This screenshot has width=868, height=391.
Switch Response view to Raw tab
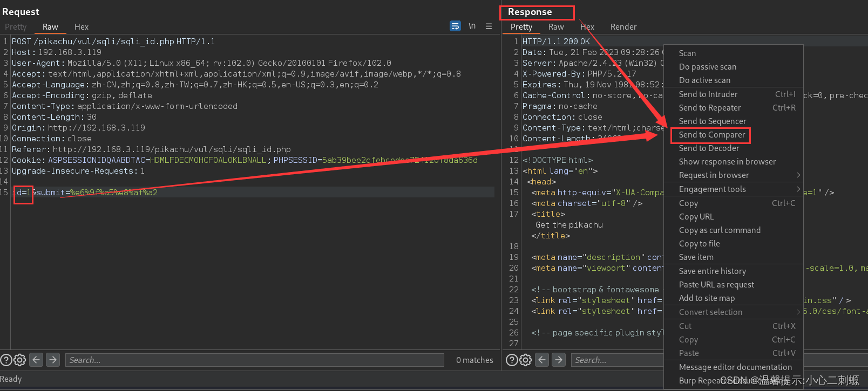(556, 26)
